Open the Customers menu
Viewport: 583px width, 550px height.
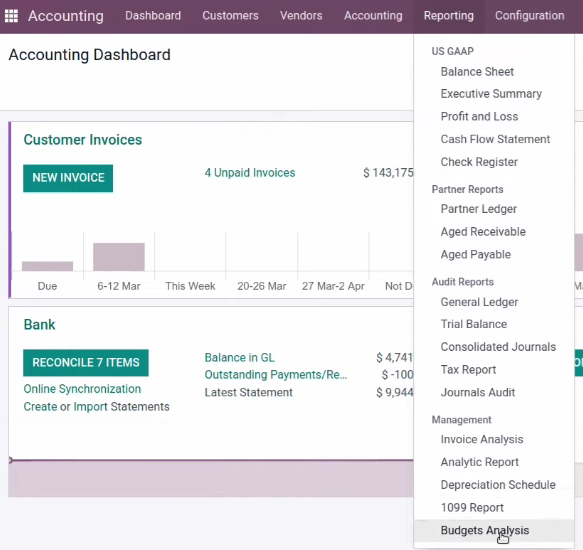pyautogui.click(x=230, y=16)
